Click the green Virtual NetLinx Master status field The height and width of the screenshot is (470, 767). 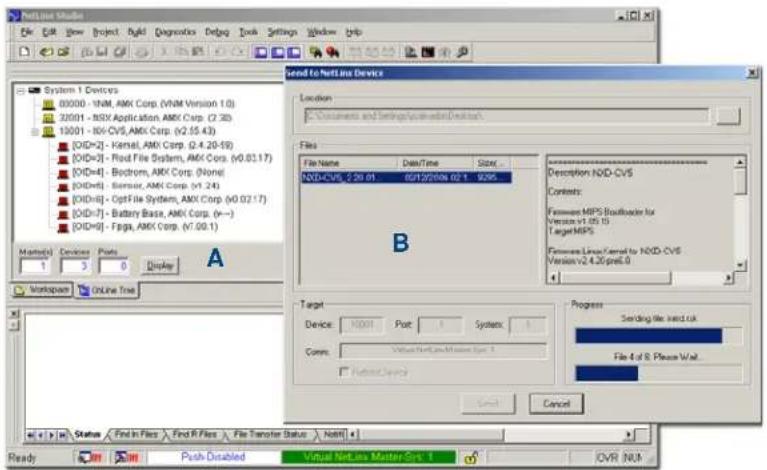(x=368, y=457)
